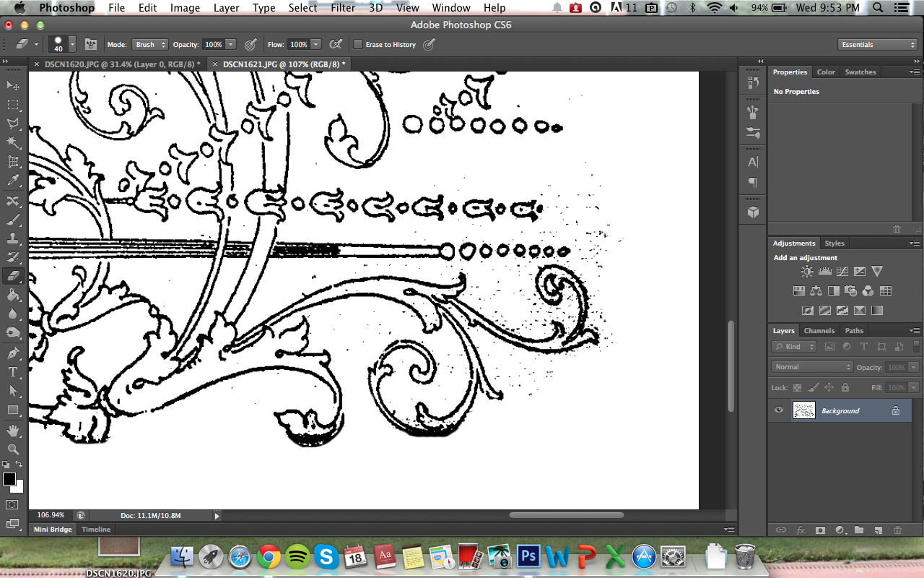Switch to the Channels tab
Image resolution: width=924 pixels, height=578 pixels.
click(819, 331)
